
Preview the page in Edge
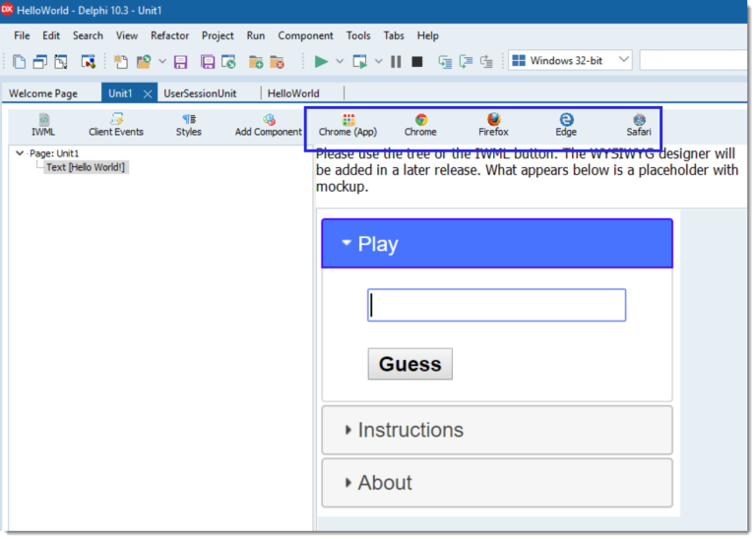pyautogui.click(x=566, y=125)
